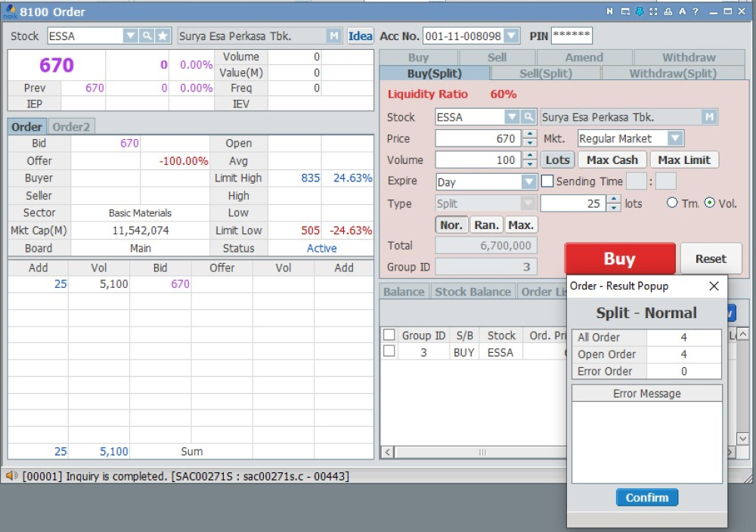Switch to the Sell(Split) tab
The width and height of the screenshot is (756, 532).
pos(545,73)
